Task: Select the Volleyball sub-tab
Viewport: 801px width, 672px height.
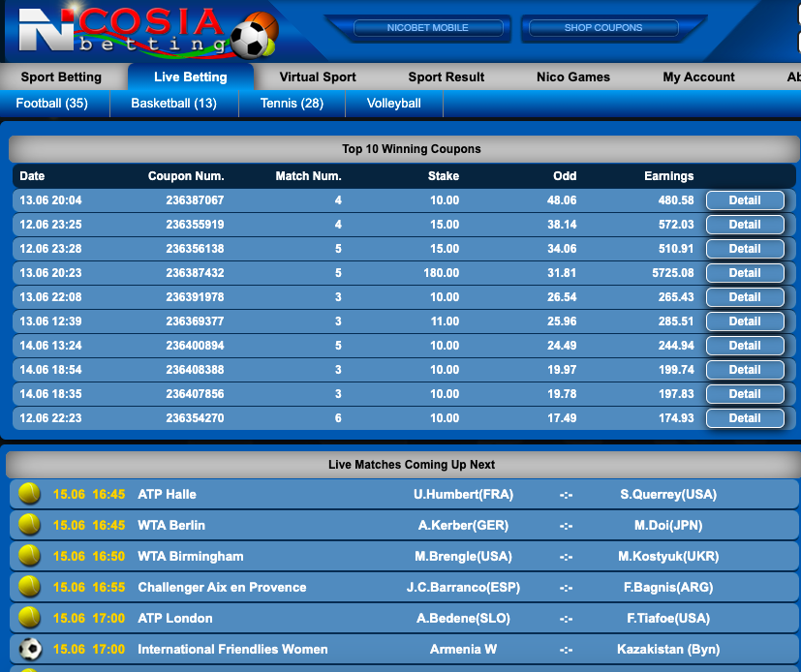Action: point(394,104)
